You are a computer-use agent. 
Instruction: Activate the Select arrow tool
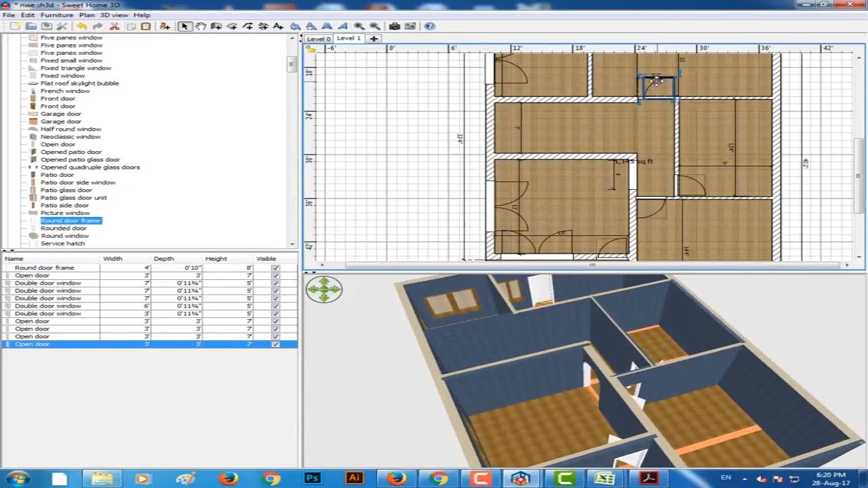tap(184, 26)
